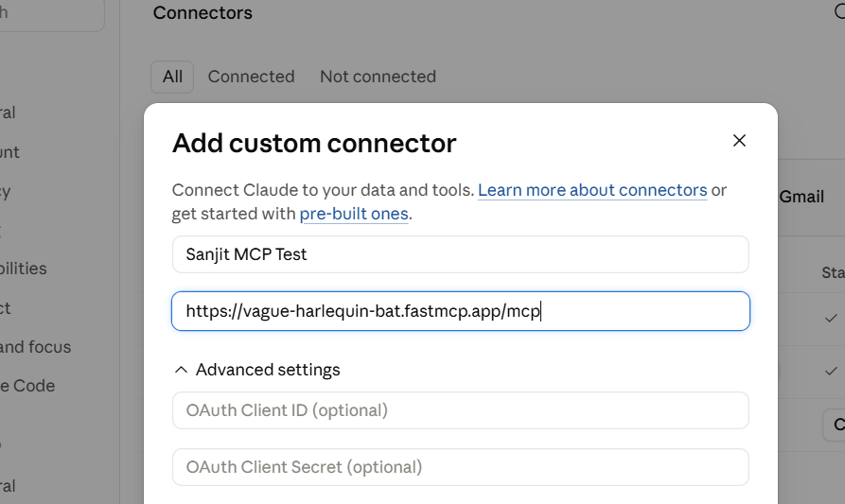The image size is (845, 504).
Task: Click the Add custom connector title
Action: click(314, 143)
